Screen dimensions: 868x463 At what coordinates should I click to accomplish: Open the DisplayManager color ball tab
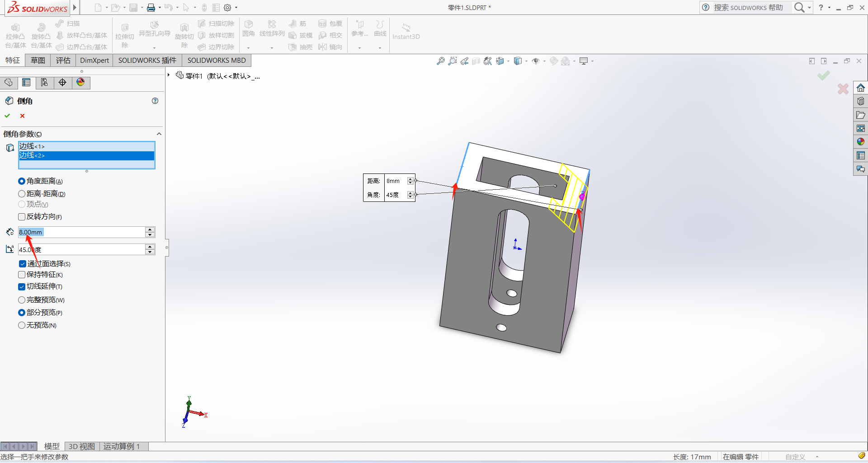click(80, 82)
